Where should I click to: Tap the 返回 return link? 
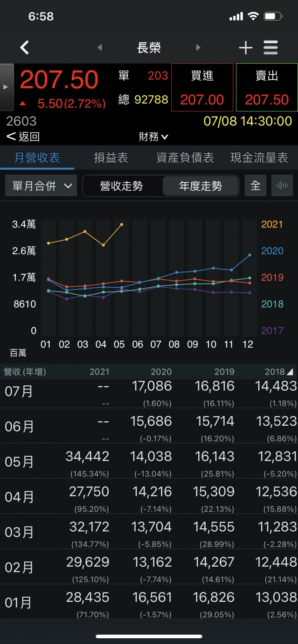(x=23, y=136)
